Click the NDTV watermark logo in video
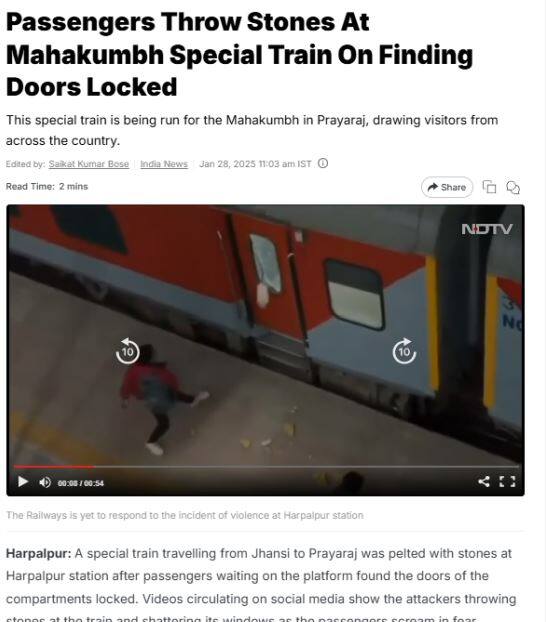The width and height of the screenshot is (546, 622). [487, 229]
